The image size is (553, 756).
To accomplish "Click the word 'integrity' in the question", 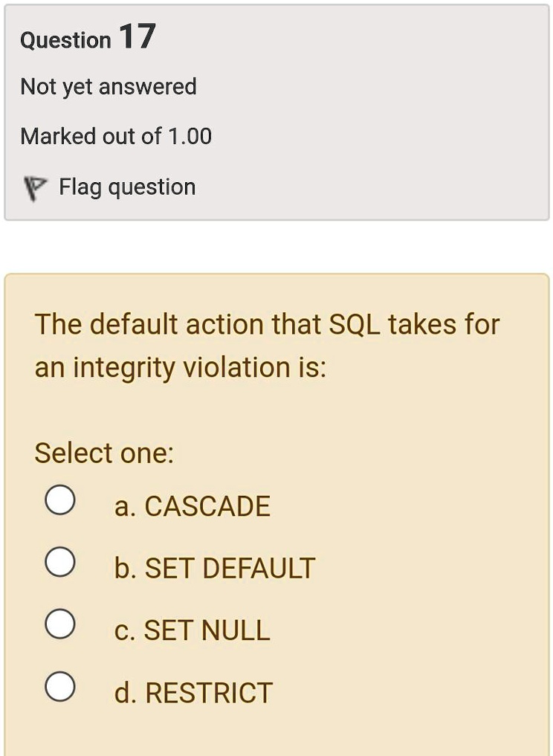I will [x=124, y=369].
